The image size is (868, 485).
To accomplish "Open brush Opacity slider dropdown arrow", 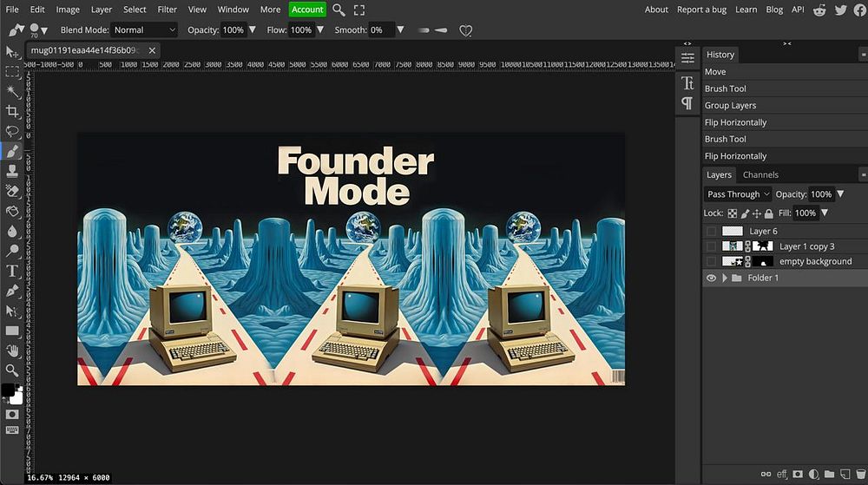I will click(x=253, y=29).
